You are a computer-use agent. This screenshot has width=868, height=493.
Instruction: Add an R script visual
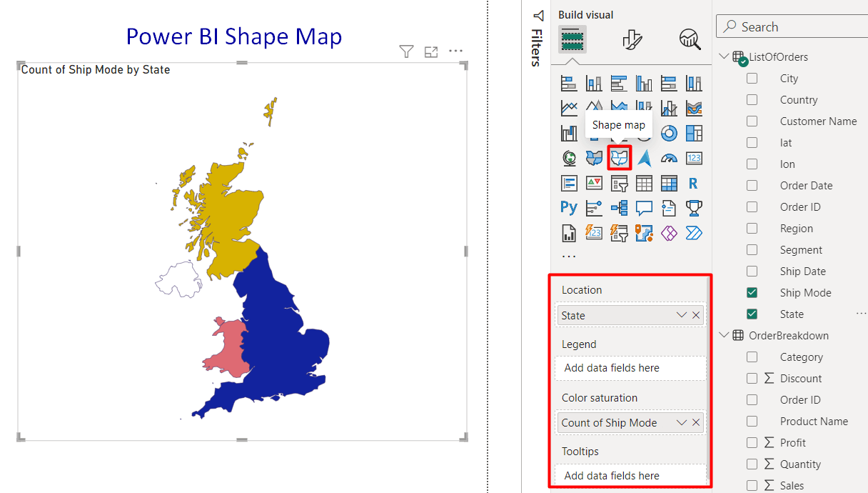(x=693, y=183)
